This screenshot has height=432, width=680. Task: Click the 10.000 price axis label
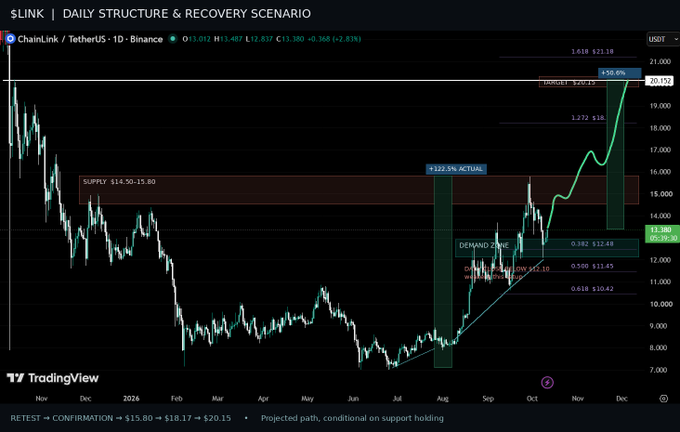pyautogui.click(x=660, y=304)
